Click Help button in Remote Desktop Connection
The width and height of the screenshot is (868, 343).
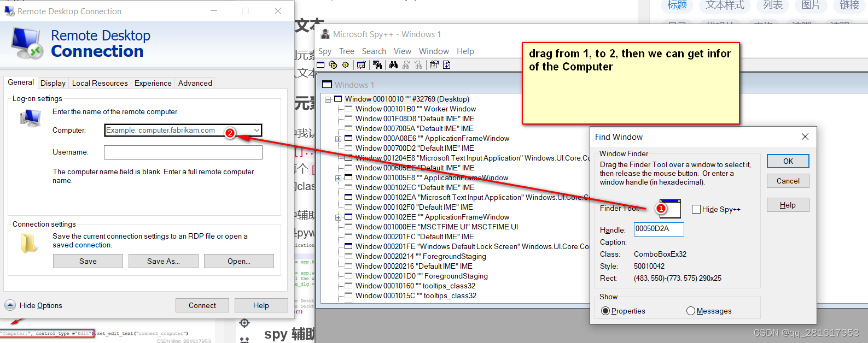click(261, 305)
